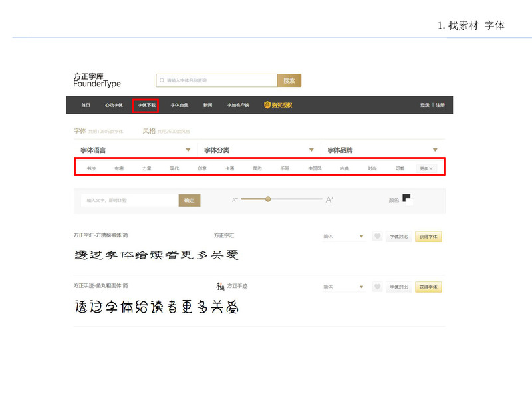The height and width of the screenshot is (399, 532).
Task: Click 字体对比 for 鱼丸粗圆体
Action: tap(398, 287)
